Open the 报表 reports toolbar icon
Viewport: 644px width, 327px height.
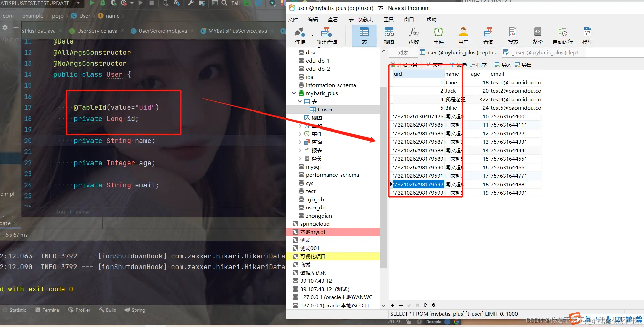pos(513,36)
